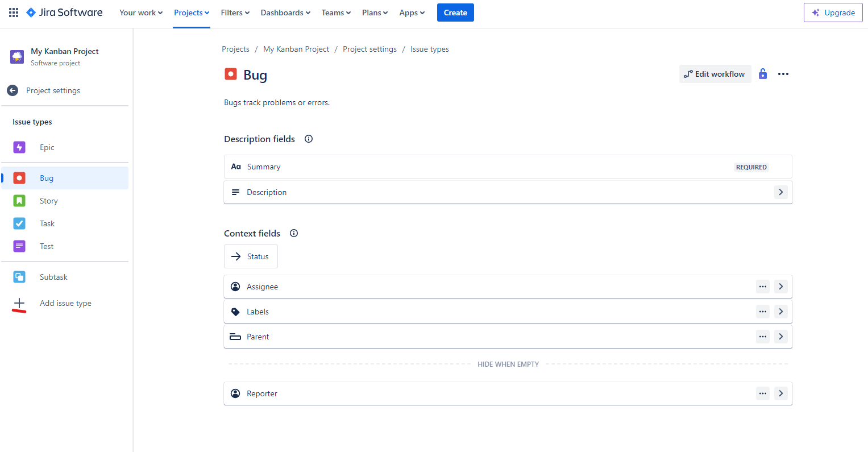Open the Projects dropdown menu

click(x=192, y=13)
